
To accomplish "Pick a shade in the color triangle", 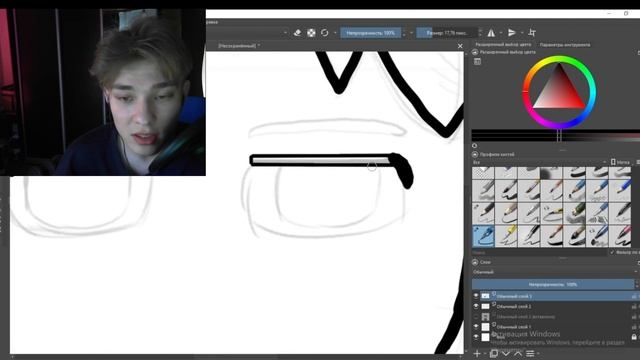I will [559, 92].
